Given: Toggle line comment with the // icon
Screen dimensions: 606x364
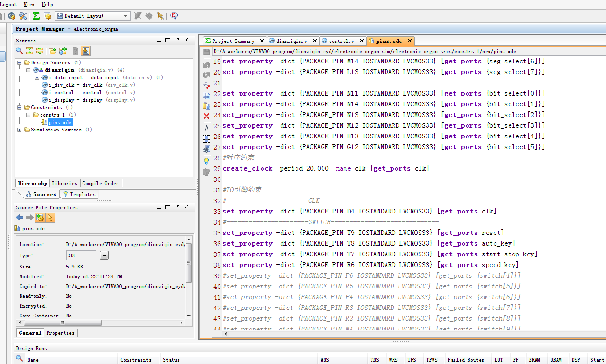Looking at the screenshot, I should click(x=207, y=128).
